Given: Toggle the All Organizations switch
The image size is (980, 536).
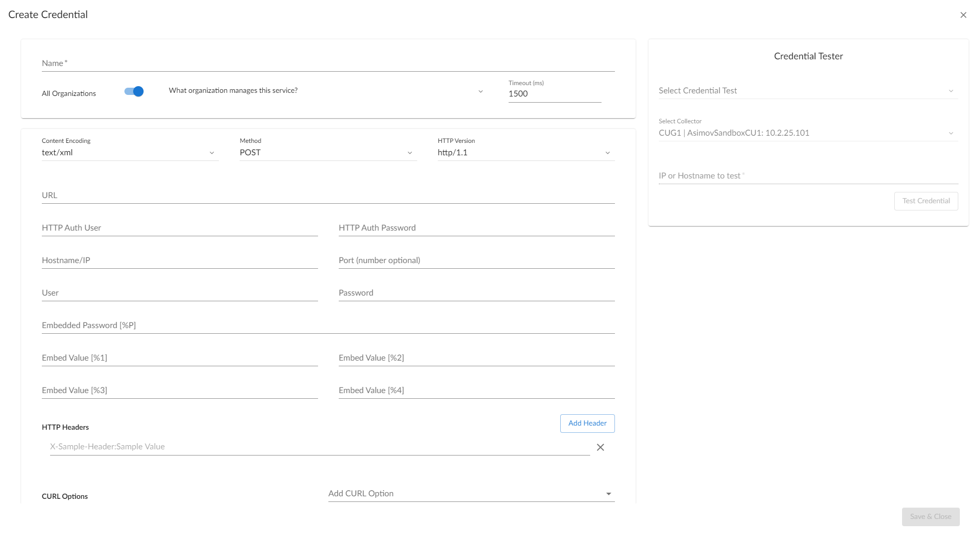Looking at the screenshot, I should (134, 92).
